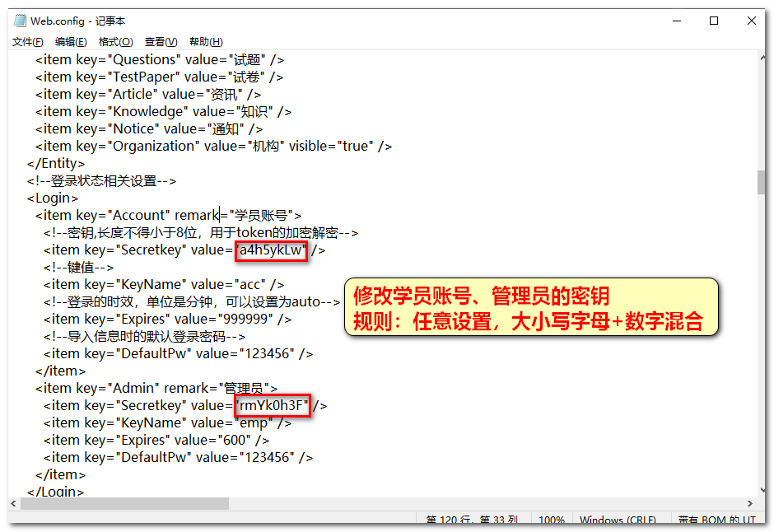Click Windows (CRLF) in the status bar
The height and width of the screenshot is (532, 774).
[618, 520]
